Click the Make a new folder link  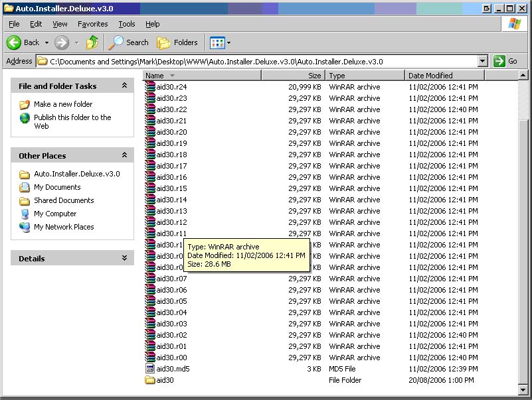[63, 104]
